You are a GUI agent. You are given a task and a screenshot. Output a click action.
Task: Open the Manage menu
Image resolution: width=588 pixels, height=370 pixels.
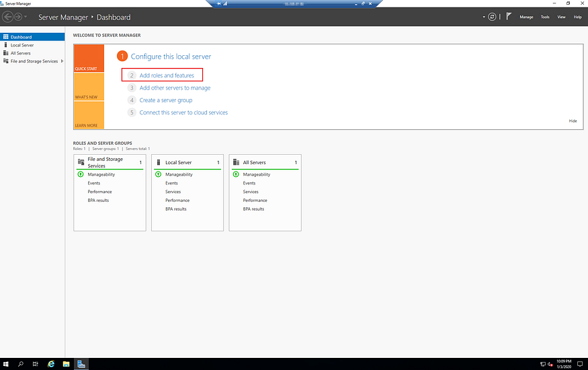coord(526,17)
